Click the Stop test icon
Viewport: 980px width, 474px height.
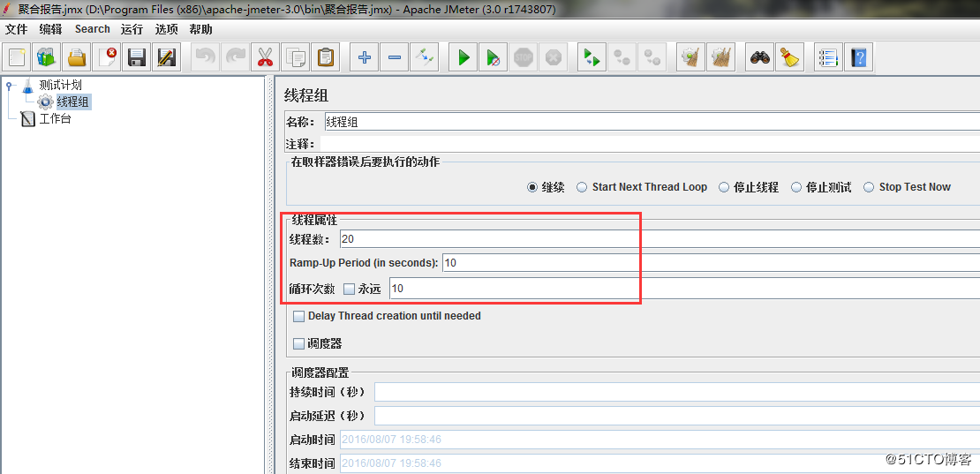coord(523,58)
